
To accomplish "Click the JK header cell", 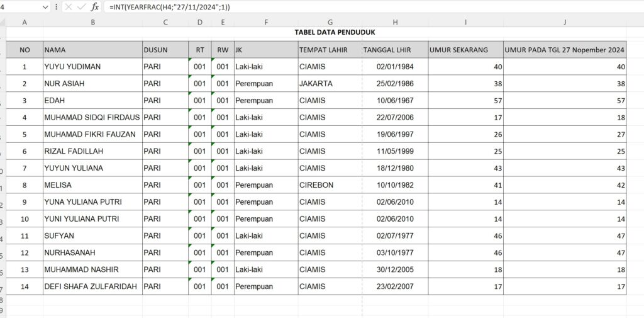I will coord(267,50).
